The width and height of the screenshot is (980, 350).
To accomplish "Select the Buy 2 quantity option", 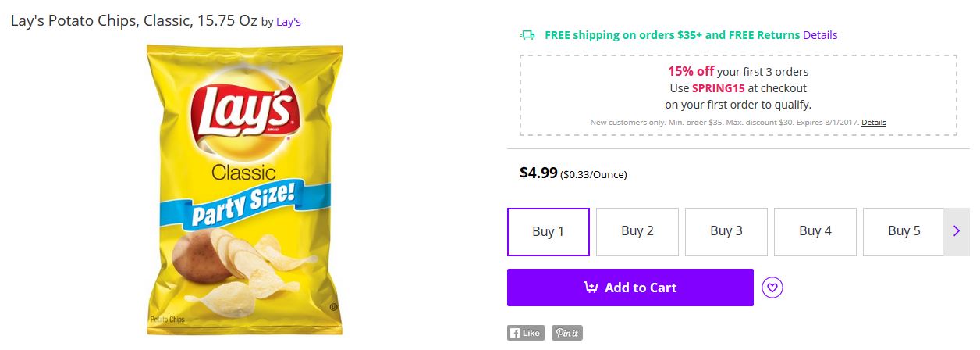I will pyautogui.click(x=637, y=231).
